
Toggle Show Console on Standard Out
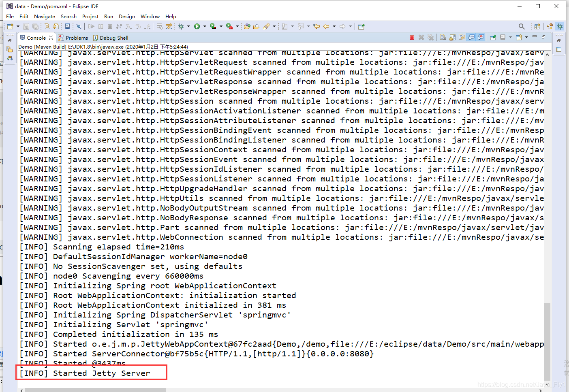tap(471, 37)
